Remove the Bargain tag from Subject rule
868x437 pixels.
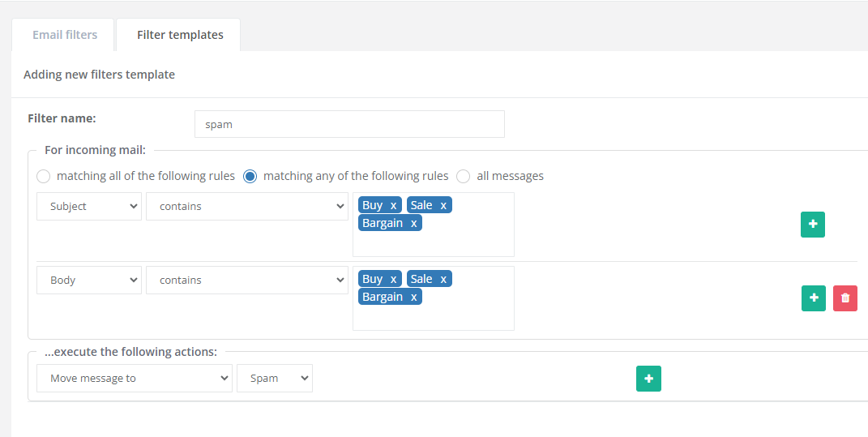coord(413,224)
